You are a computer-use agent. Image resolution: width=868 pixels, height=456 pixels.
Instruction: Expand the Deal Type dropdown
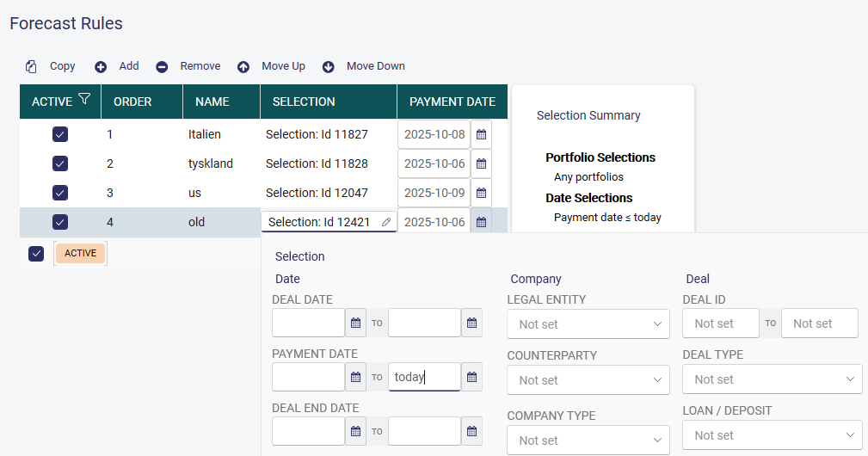(x=772, y=379)
